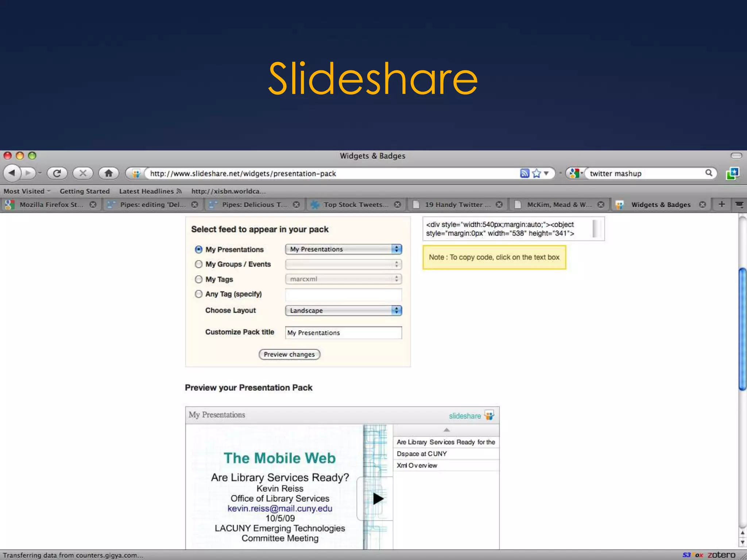Image resolution: width=747 pixels, height=560 pixels.
Task: Select the My Groups / Events radio button
Action: click(x=198, y=264)
